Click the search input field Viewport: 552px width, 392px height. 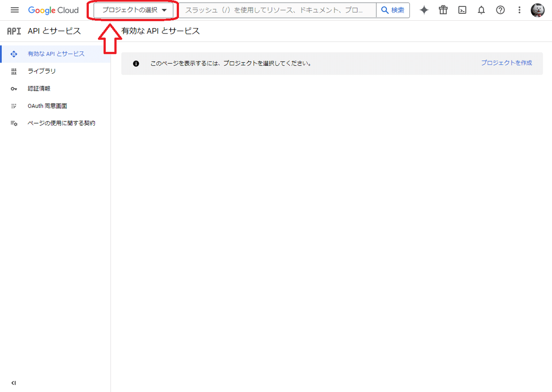(x=277, y=10)
